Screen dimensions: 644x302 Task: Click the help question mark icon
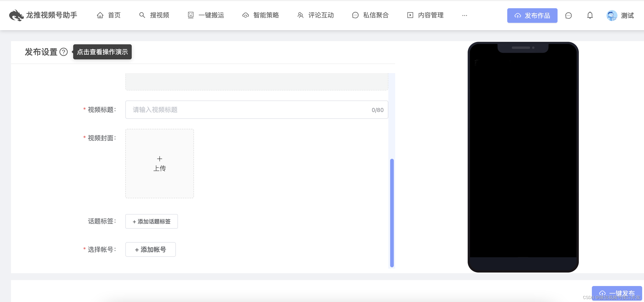[64, 52]
